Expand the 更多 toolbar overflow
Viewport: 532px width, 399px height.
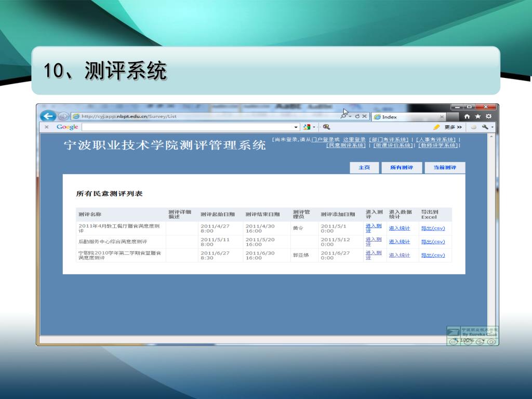point(453,127)
